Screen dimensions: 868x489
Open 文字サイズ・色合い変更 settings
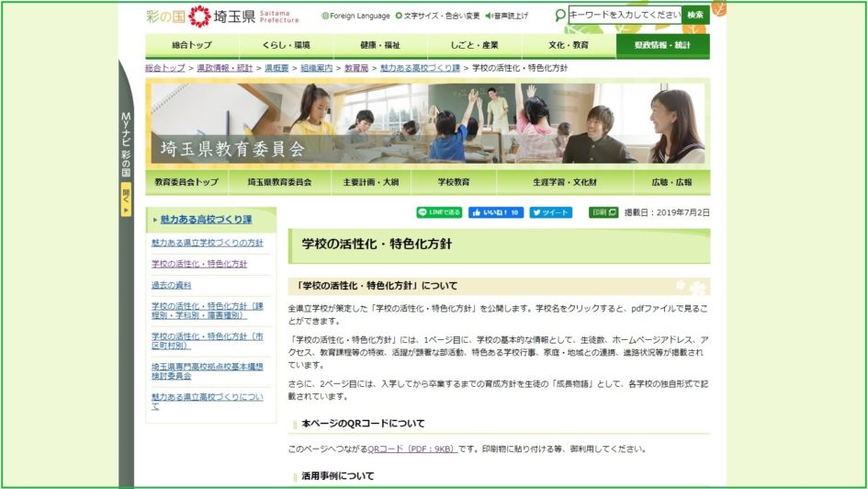437,16
